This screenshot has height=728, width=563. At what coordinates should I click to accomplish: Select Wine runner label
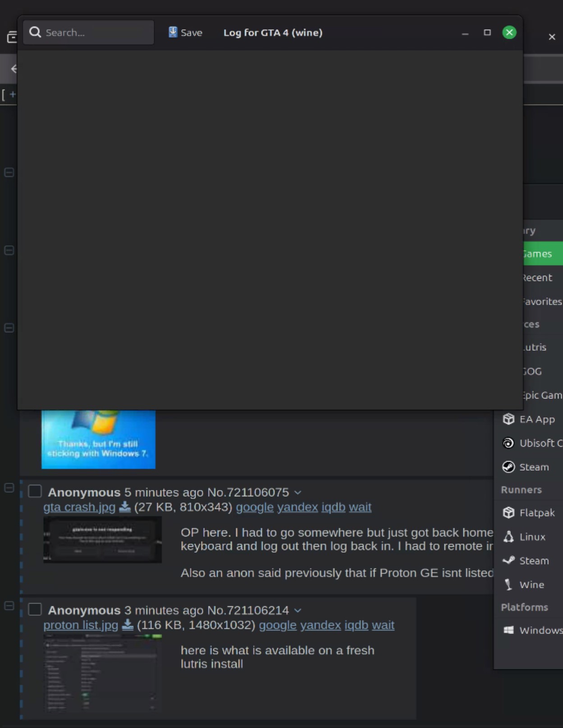532,585
